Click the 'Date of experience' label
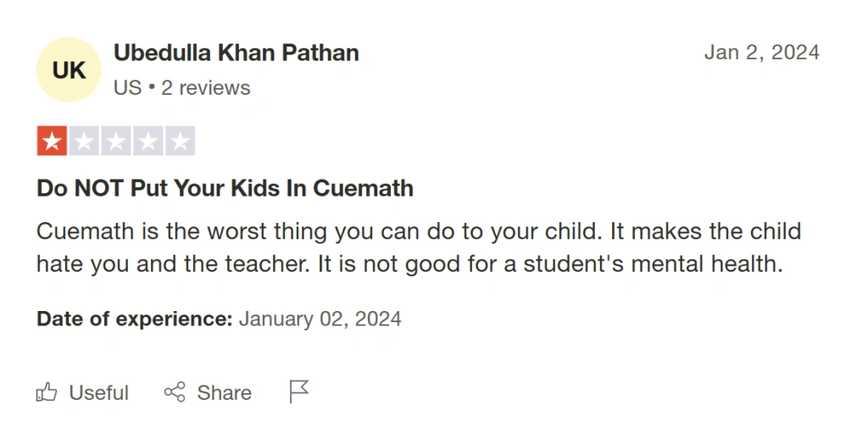868x428 pixels. click(x=134, y=320)
